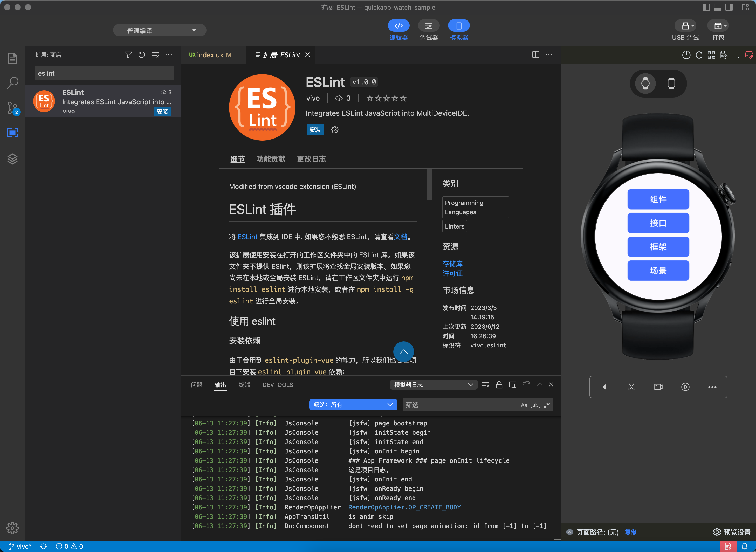The width and height of the screenshot is (756, 552).
Task: Open the 终端 panel tab
Action: click(244, 385)
